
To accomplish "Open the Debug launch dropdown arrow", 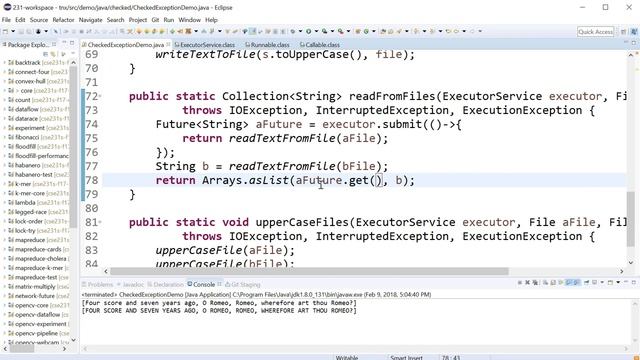I will click(x=300, y=31).
